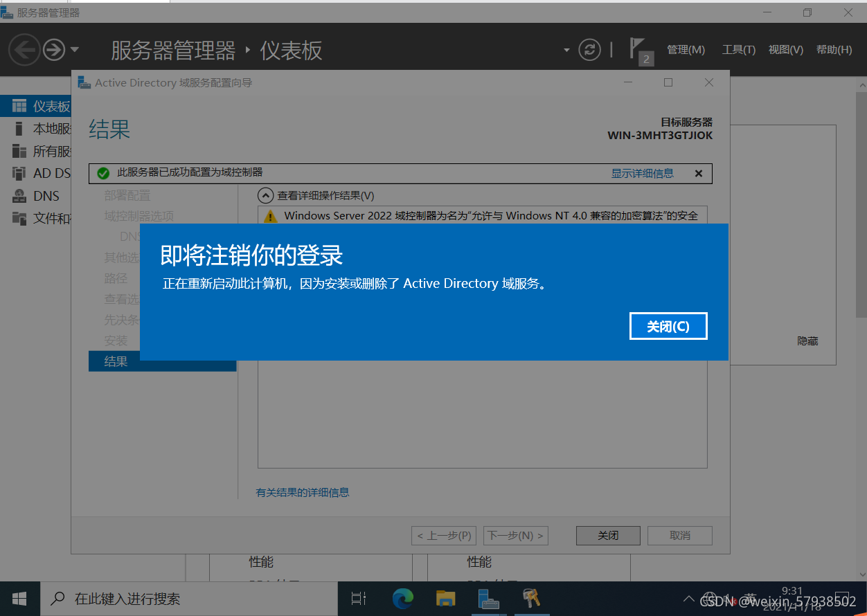Collapse the 查看详细操作结果(V) expander
This screenshot has height=616, width=867.
click(265, 196)
